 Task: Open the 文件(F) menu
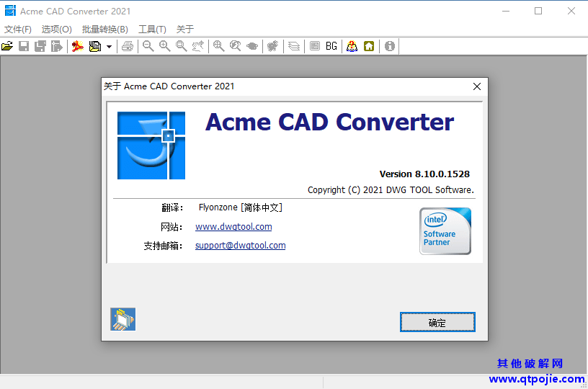coord(17,30)
